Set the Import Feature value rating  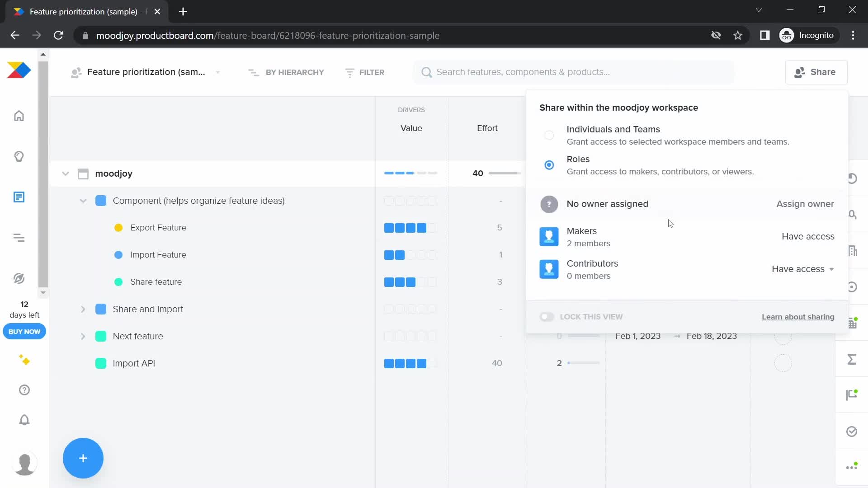pos(410,255)
